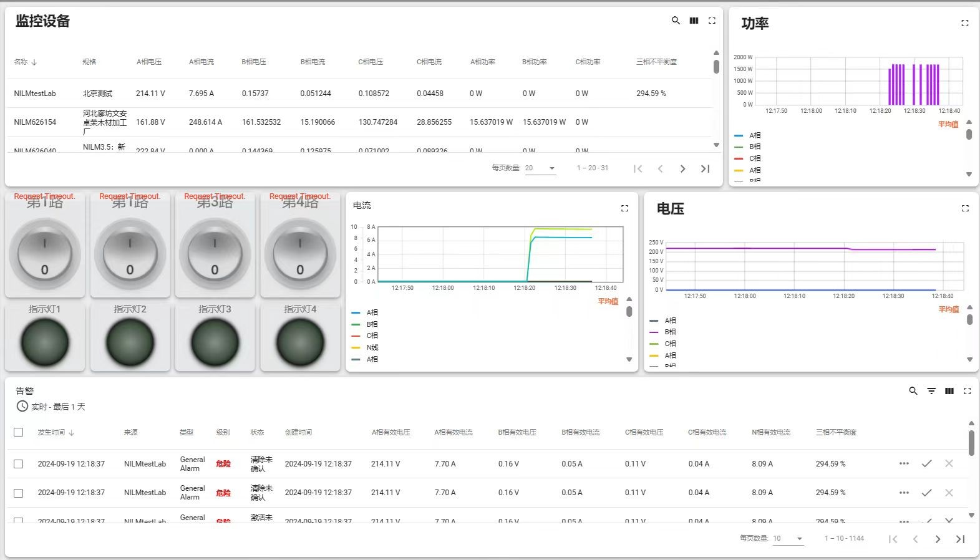Click the search icon in 监控设备 panel
This screenshot has height=560, width=980.
point(676,21)
